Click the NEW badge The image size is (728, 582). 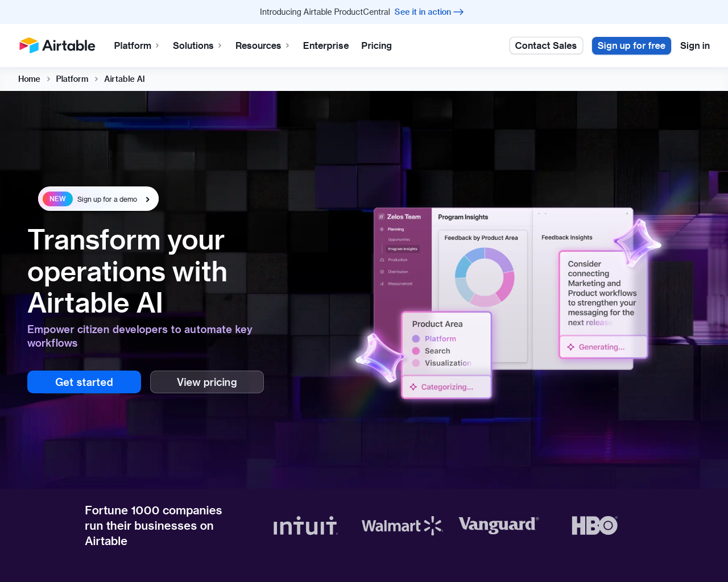(57, 199)
